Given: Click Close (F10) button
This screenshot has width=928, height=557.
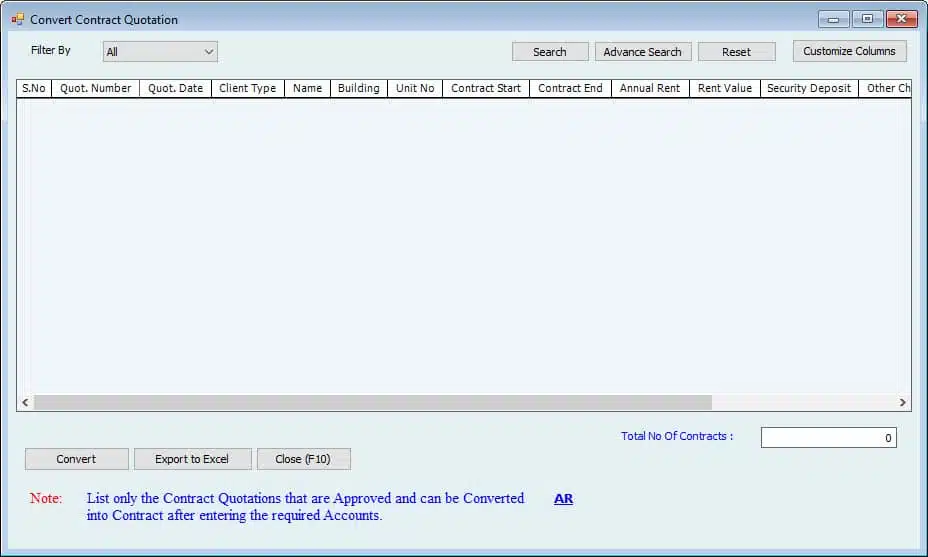Looking at the screenshot, I should point(304,459).
